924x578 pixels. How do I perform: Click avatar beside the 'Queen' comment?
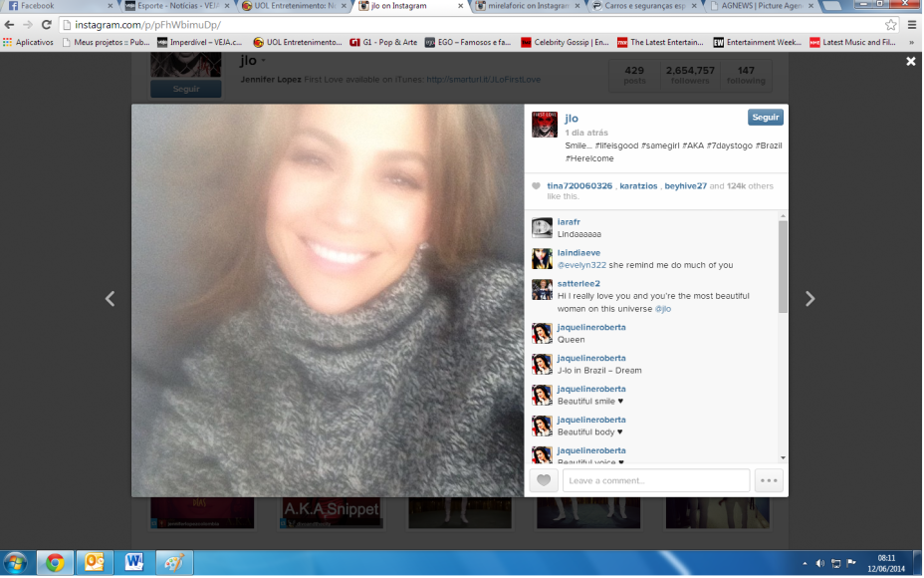[x=542, y=333]
